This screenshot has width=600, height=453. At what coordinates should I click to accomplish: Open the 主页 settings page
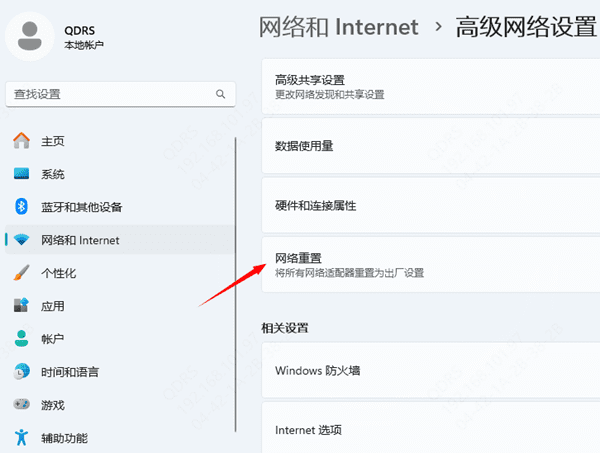pos(120,141)
